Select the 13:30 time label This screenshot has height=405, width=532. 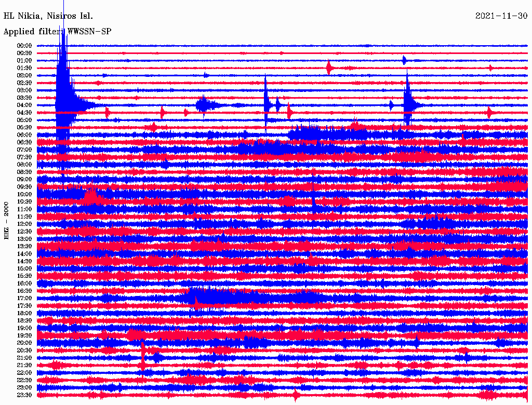24,246
